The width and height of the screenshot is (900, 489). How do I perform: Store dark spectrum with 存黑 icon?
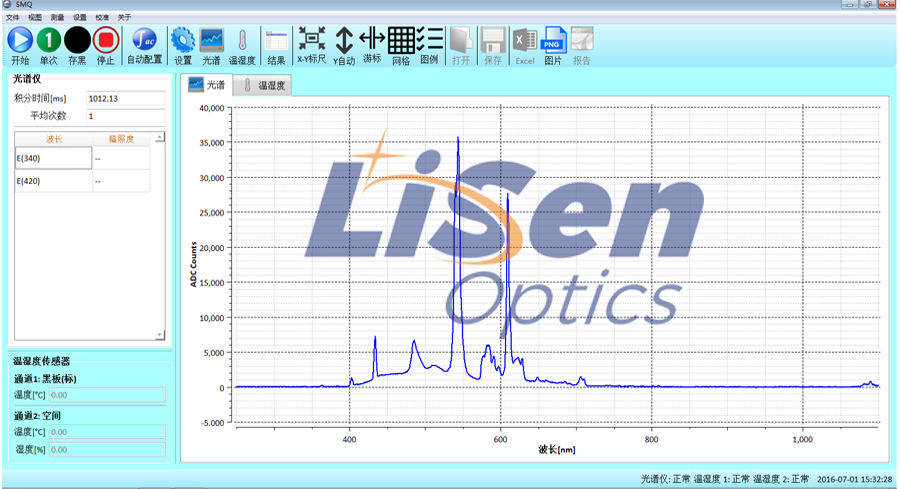[77, 40]
